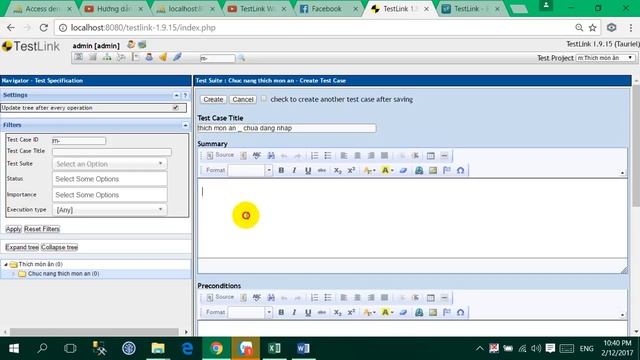Screen dimensions: 640x360
Task: Insert bulleted list in Summary editor
Action: [x=328, y=156]
